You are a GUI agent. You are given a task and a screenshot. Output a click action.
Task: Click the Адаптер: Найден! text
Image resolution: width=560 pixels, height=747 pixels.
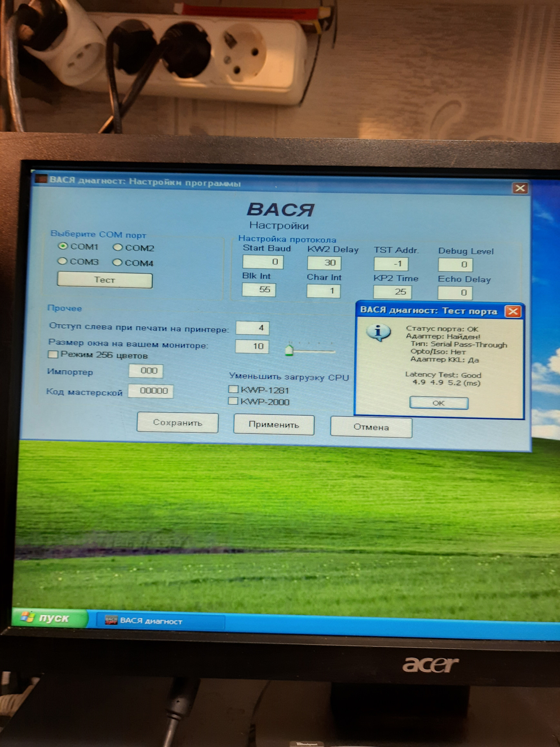443,337
